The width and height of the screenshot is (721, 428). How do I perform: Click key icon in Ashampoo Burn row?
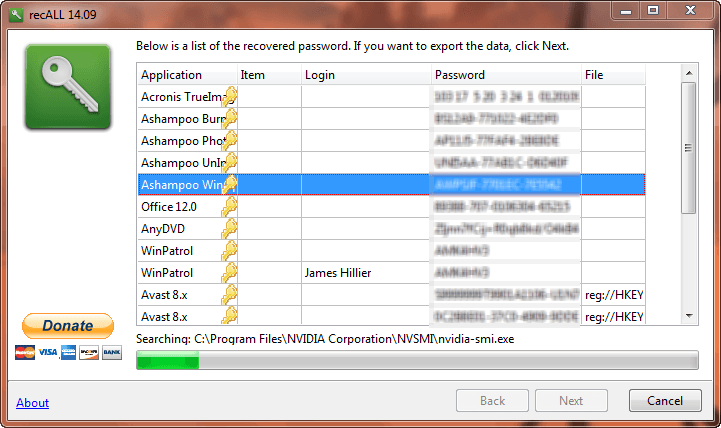[x=229, y=118]
